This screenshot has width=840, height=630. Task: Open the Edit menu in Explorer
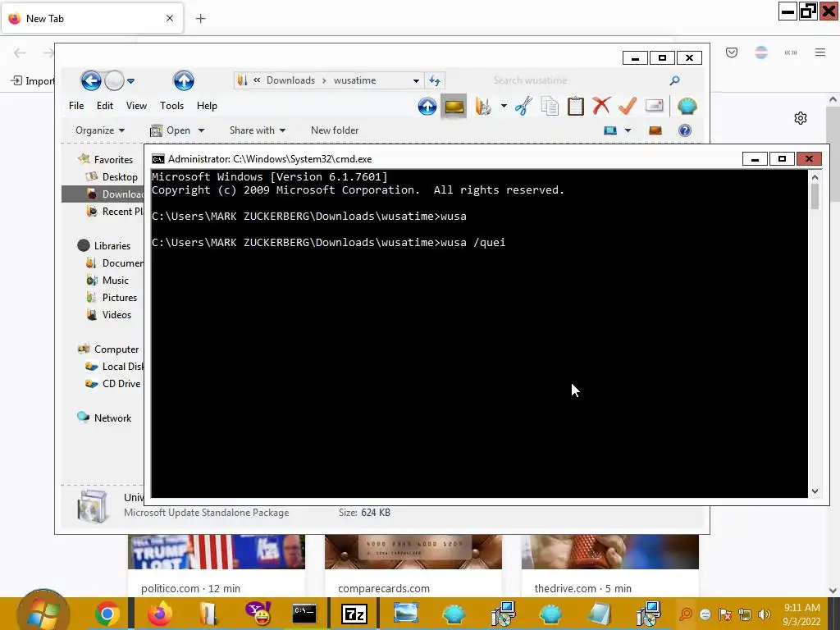point(104,106)
